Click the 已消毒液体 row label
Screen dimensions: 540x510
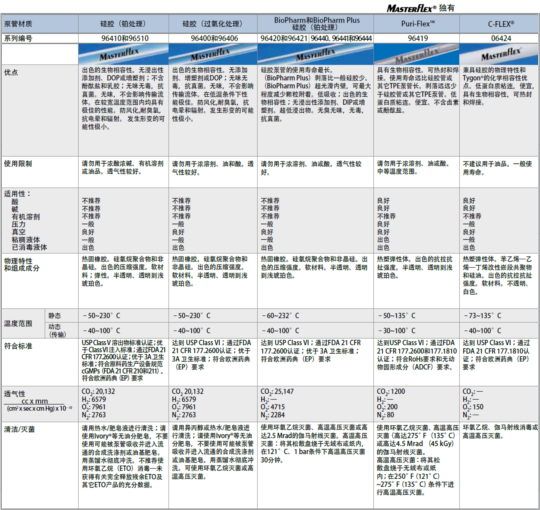tap(30, 247)
